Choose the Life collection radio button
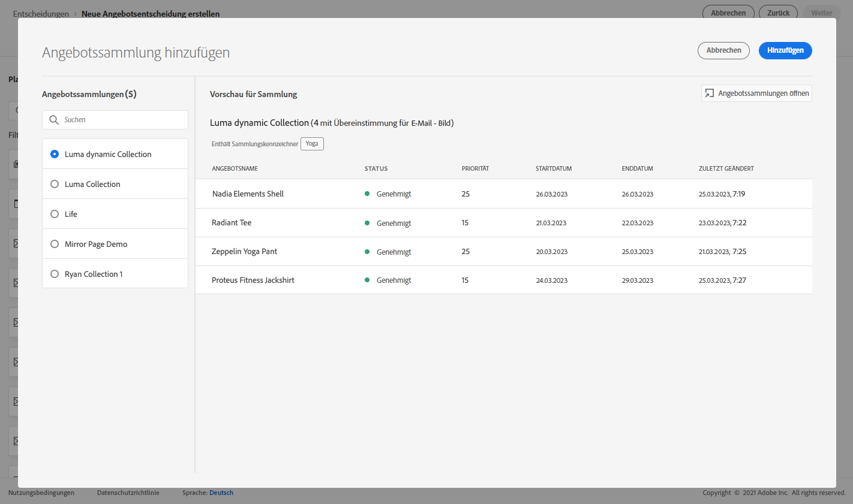The height and width of the screenshot is (504, 853). click(x=55, y=214)
